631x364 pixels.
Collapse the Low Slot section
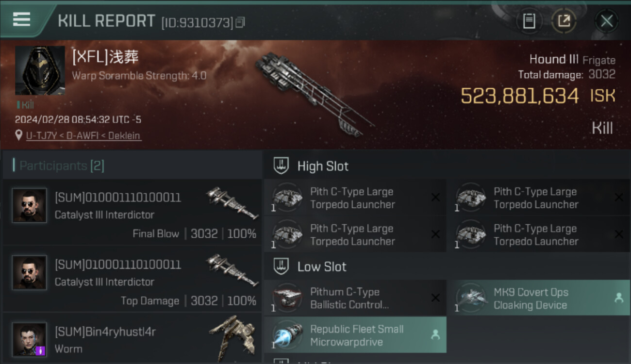322,266
